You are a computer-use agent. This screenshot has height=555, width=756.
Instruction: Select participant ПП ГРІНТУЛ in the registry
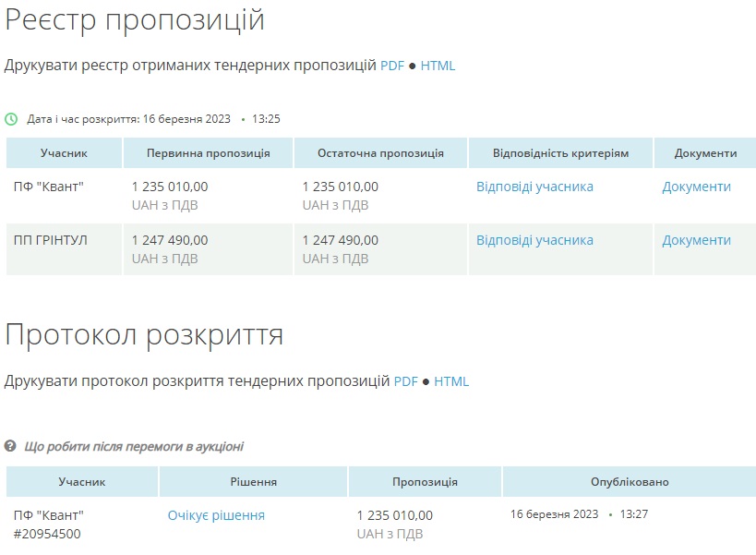click(51, 240)
